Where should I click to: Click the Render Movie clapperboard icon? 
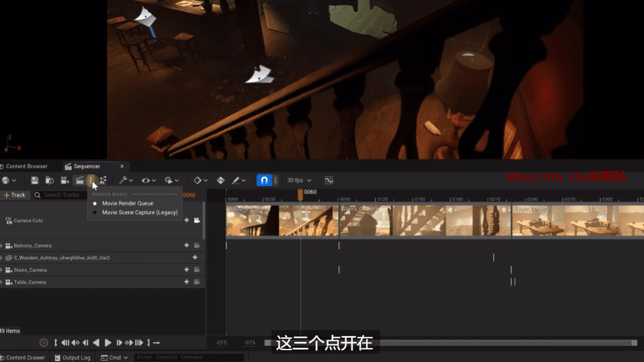(x=80, y=180)
